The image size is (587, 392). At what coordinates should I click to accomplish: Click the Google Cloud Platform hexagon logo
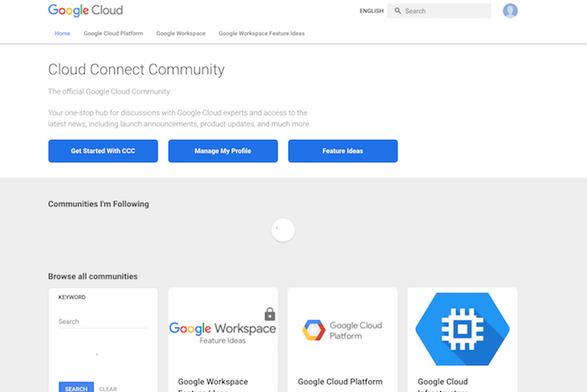[314, 330]
